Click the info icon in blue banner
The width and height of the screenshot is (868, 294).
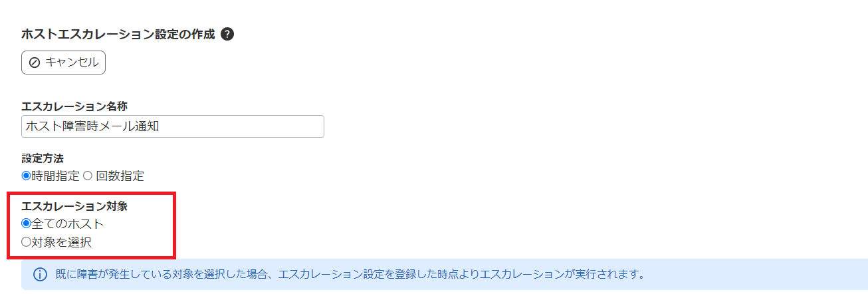tap(40, 274)
